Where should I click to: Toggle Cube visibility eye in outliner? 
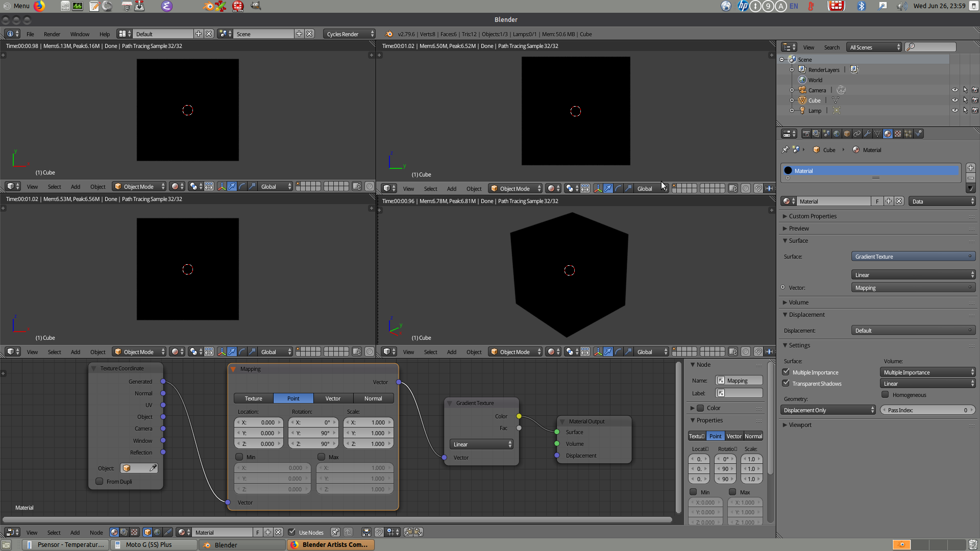[955, 101]
